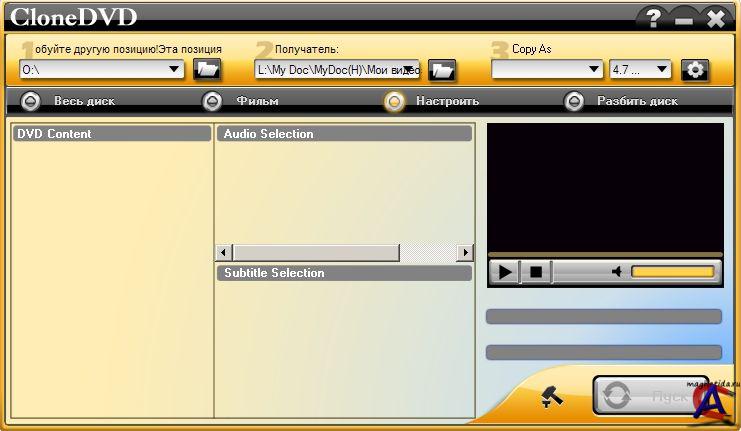741x431 pixels.
Task: Select the Разбить диск mode
Action: point(574,100)
